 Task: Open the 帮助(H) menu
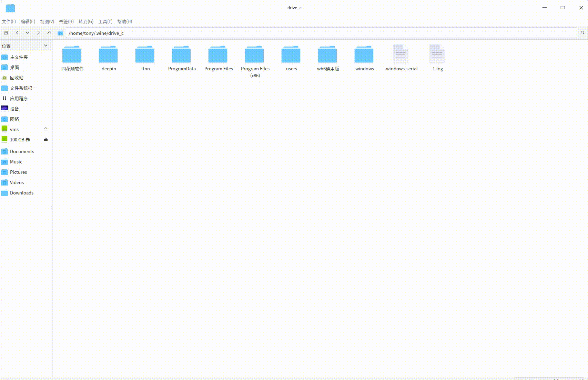pos(125,21)
